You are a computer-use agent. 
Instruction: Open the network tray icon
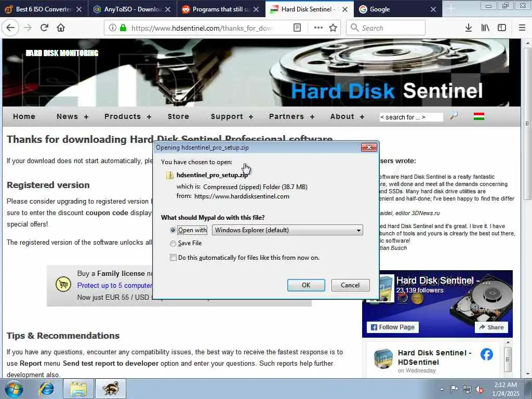(x=467, y=390)
